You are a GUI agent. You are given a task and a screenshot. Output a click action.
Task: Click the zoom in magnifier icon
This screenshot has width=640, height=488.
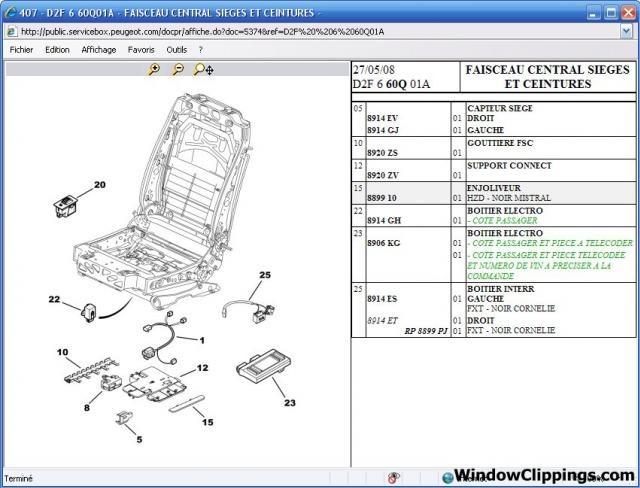click(153, 69)
